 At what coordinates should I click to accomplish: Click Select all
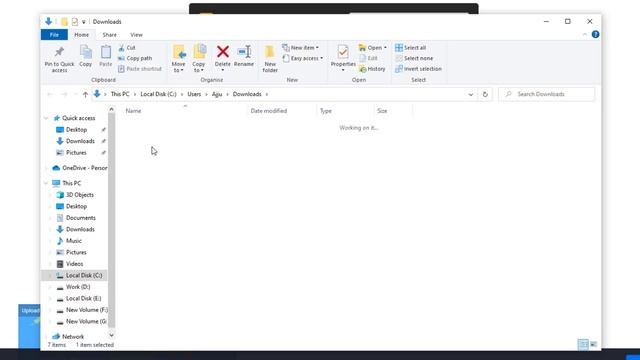click(x=410, y=48)
